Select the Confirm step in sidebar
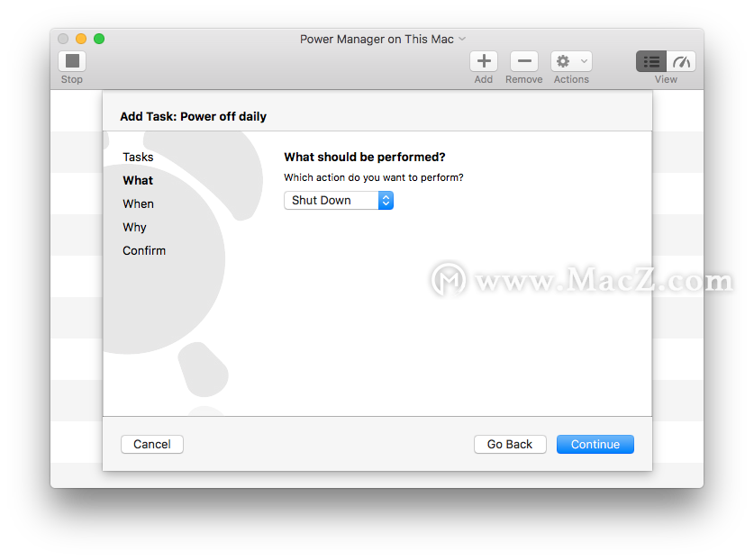Viewport: 754px width, 560px height. [x=144, y=251]
